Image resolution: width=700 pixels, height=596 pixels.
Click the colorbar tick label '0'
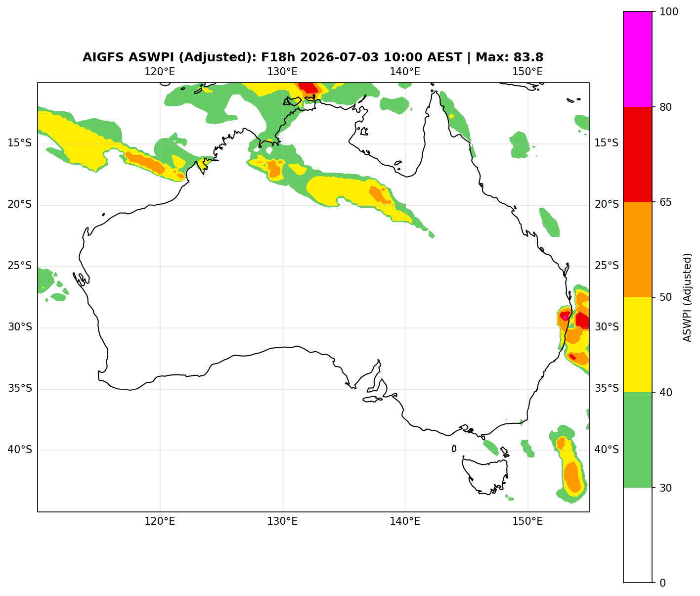(x=663, y=583)
